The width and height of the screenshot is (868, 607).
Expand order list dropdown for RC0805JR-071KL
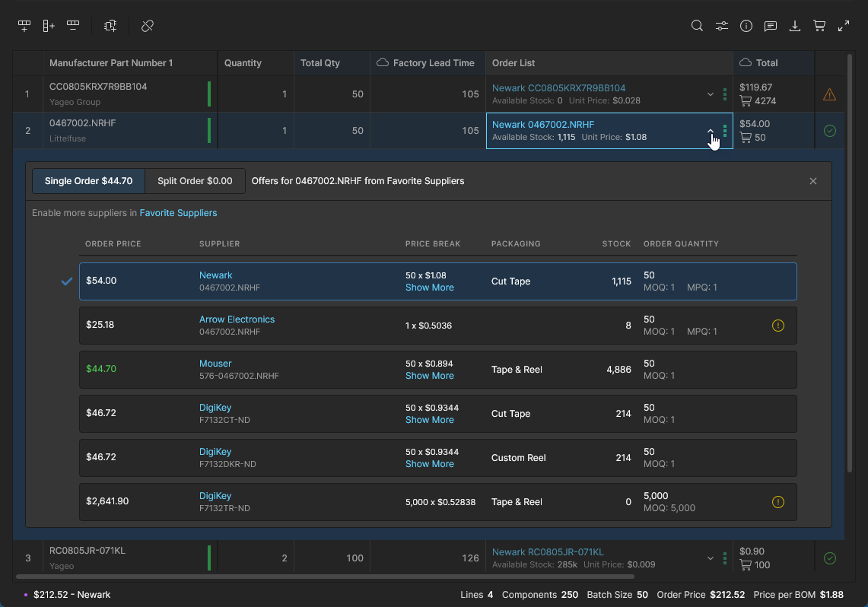tap(711, 558)
